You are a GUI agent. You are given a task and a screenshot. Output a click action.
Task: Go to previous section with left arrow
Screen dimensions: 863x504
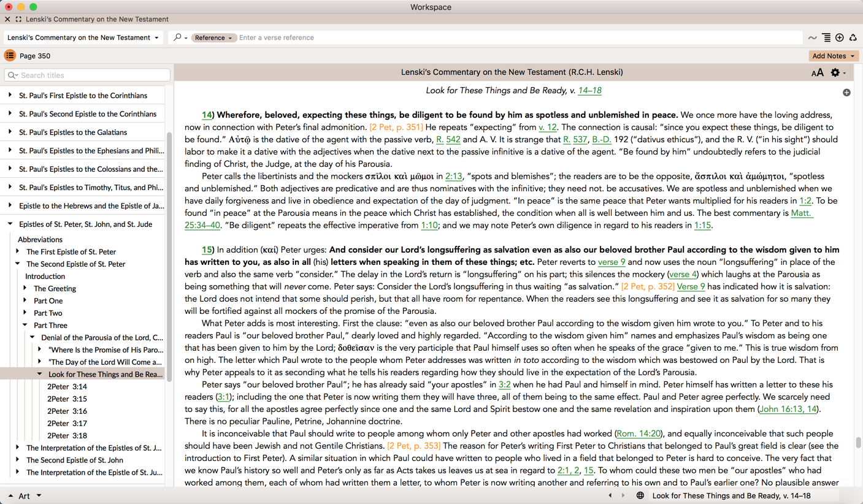pos(610,495)
